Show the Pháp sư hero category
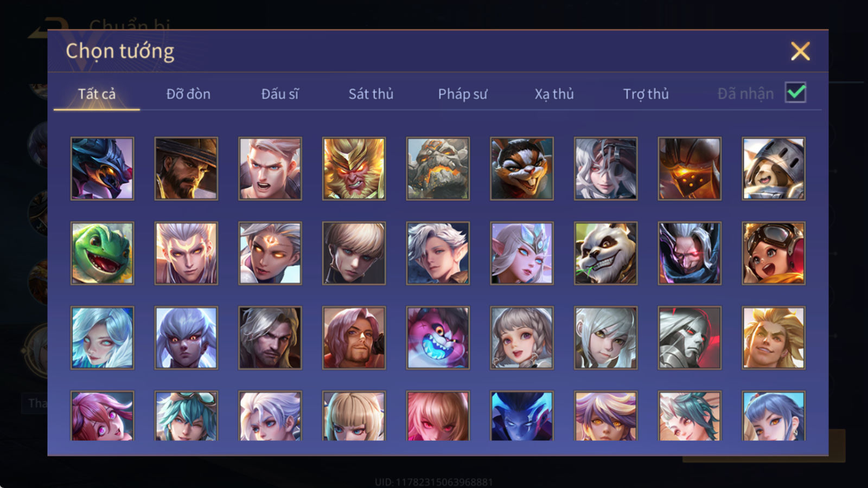The width and height of the screenshot is (868, 488). pos(463,94)
